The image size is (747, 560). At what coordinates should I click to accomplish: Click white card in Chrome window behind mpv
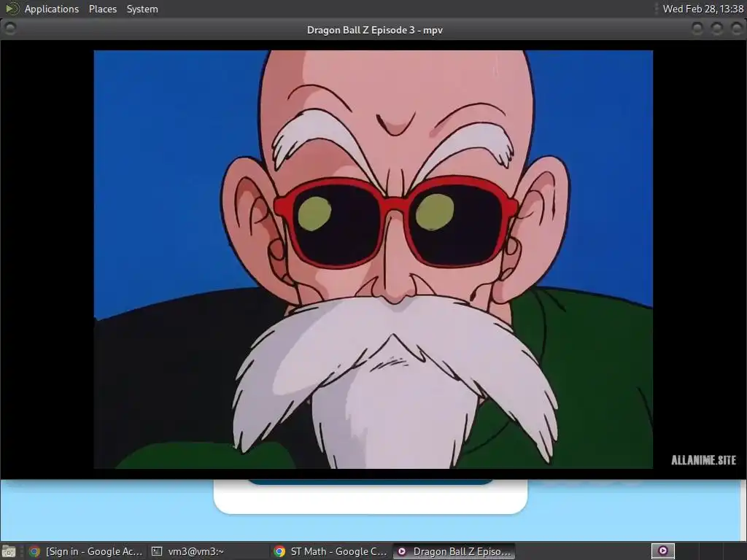(x=370, y=497)
